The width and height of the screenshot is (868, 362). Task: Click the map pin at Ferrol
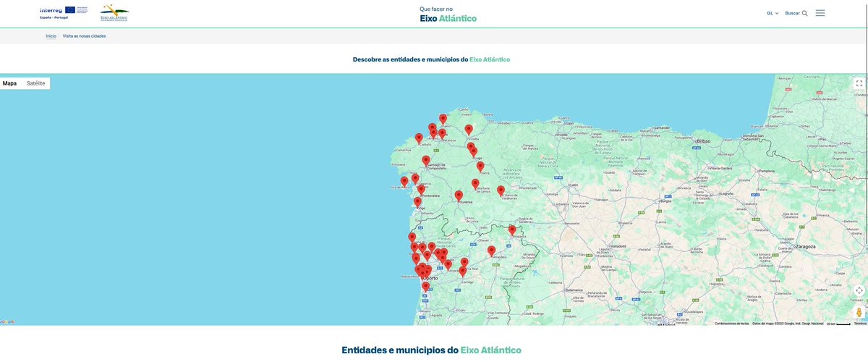tap(443, 119)
